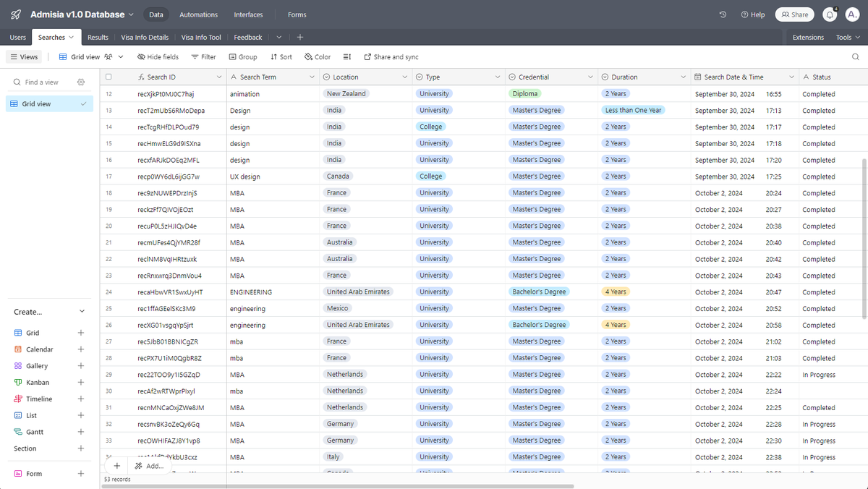Add a new Kanban view

coord(81,383)
